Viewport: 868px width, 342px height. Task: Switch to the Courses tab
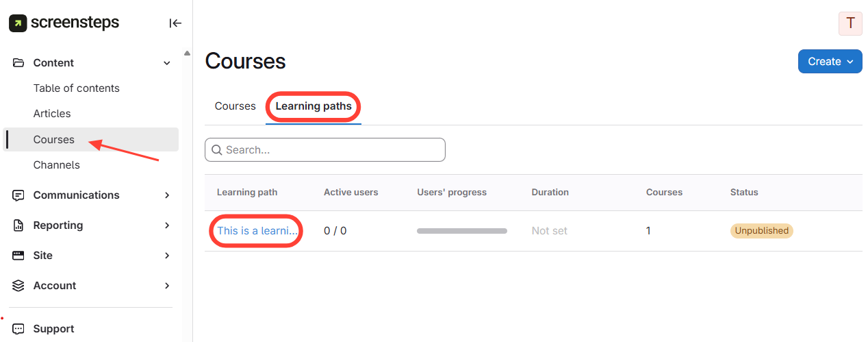(235, 106)
